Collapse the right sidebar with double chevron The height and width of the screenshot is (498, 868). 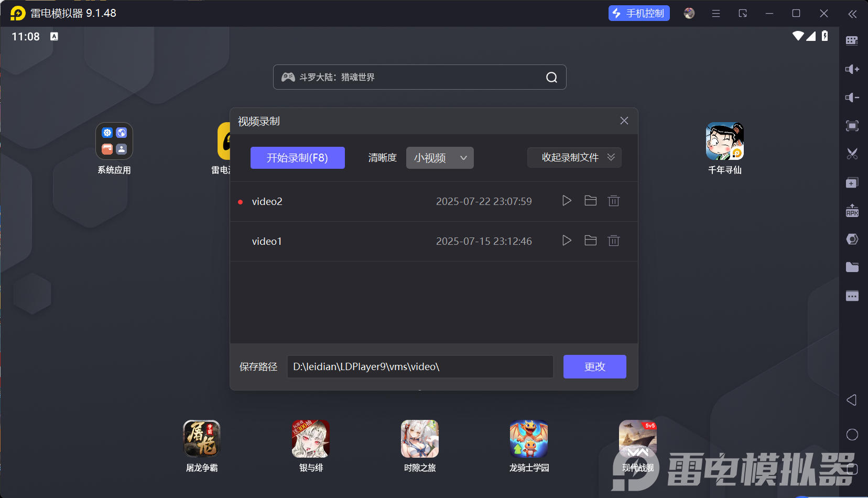(853, 14)
